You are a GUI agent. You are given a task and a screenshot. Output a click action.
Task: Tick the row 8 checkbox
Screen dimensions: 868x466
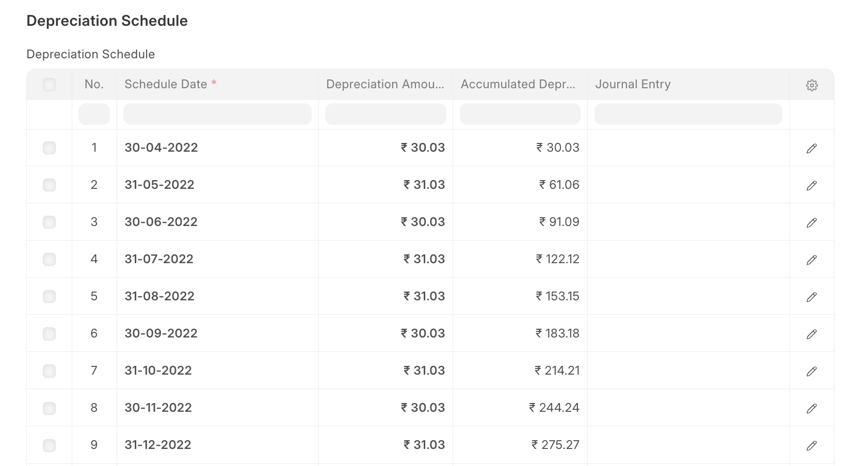click(x=49, y=408)
